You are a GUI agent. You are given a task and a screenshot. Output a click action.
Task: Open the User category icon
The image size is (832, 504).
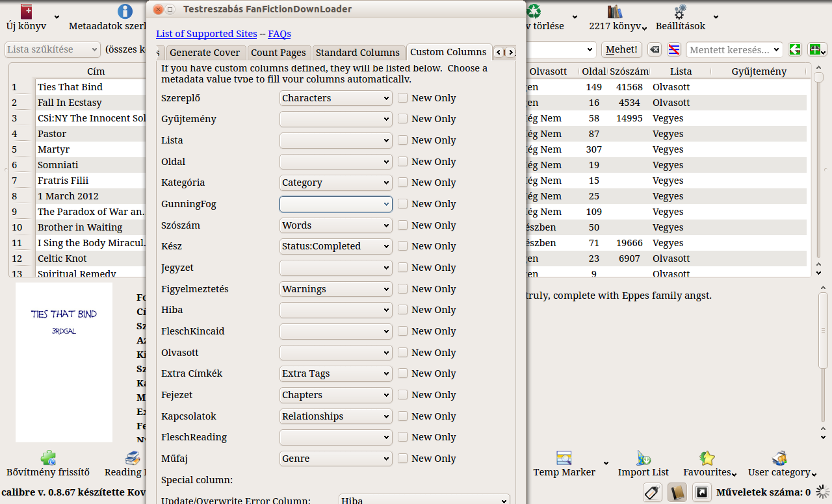point(779,458)
